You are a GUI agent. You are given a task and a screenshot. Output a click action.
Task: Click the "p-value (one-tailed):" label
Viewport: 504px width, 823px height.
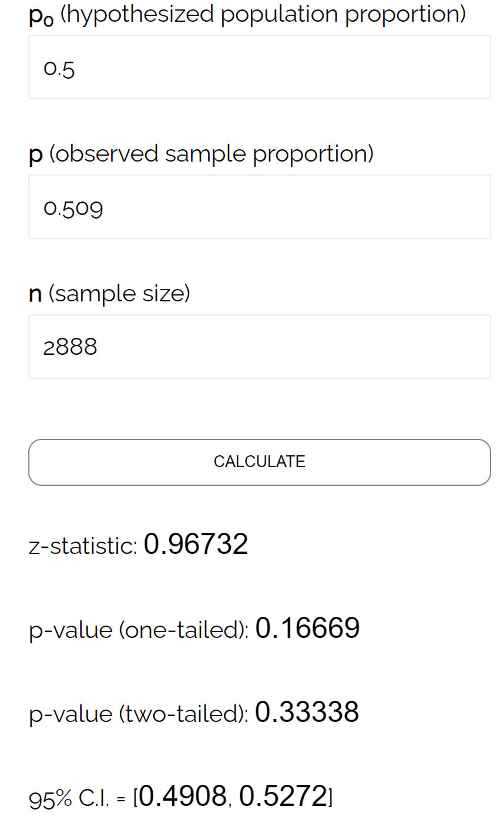click(139, 630)
